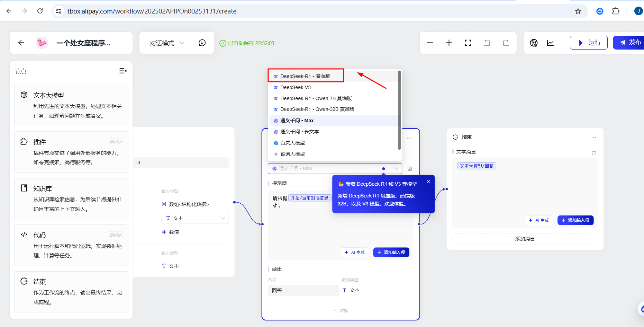Screen dimensions: 644x327
Task: Click the model dropdown list scrollbar
Action: [399, 110]
